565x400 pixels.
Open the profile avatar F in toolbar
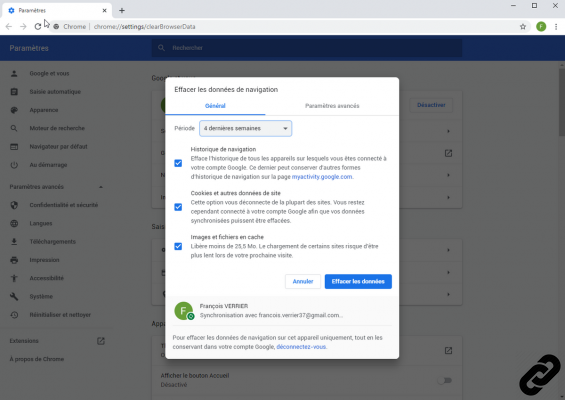(541, 27)
